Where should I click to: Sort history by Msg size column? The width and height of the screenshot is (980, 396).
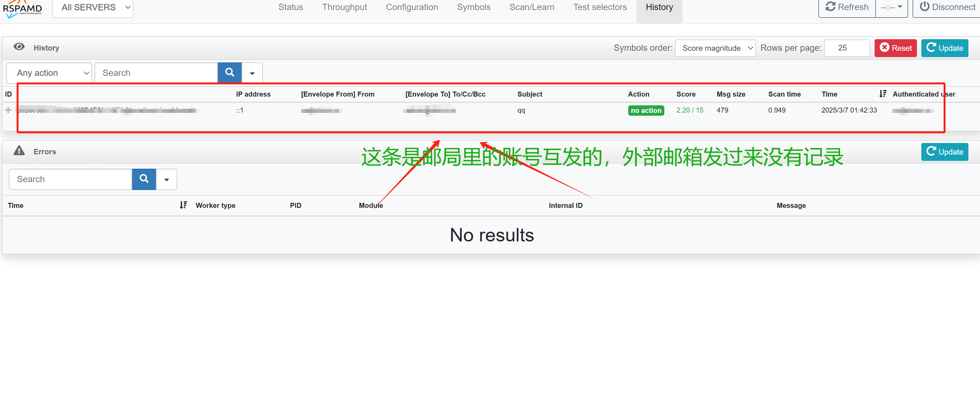coord(731,94)
